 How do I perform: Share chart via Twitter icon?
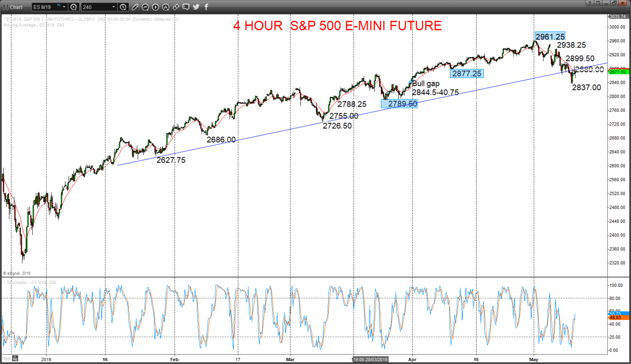pos(196,7)
